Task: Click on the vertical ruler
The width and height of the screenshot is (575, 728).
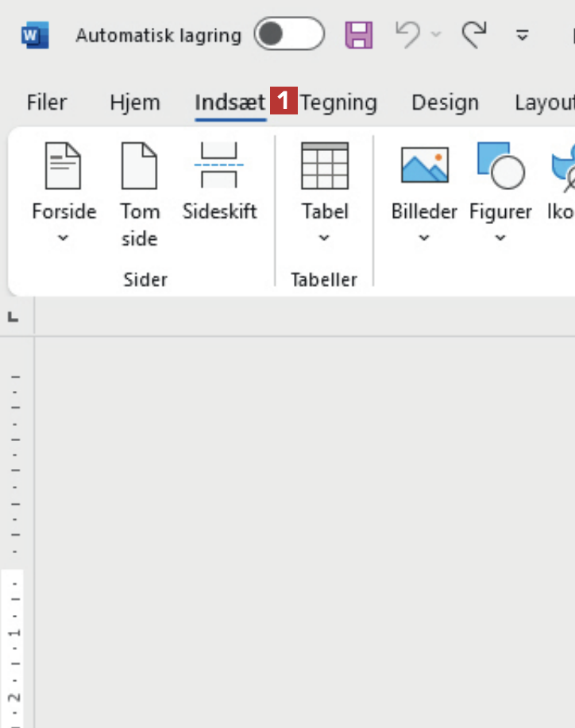Action: pyautogui.click(x=16, y=517)
